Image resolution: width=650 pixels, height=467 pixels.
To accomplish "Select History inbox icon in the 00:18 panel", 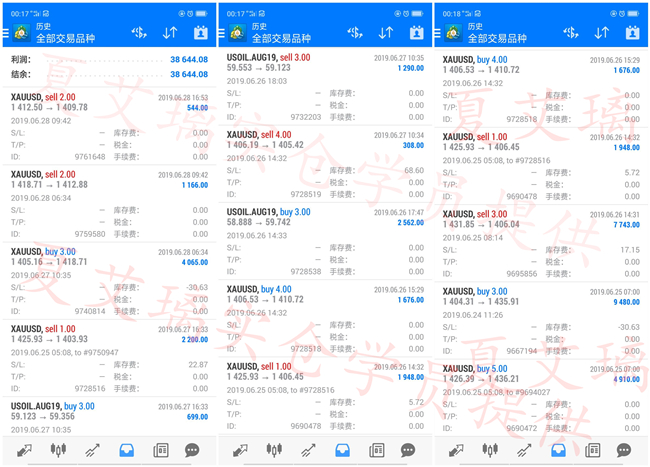I will [559, 450].
